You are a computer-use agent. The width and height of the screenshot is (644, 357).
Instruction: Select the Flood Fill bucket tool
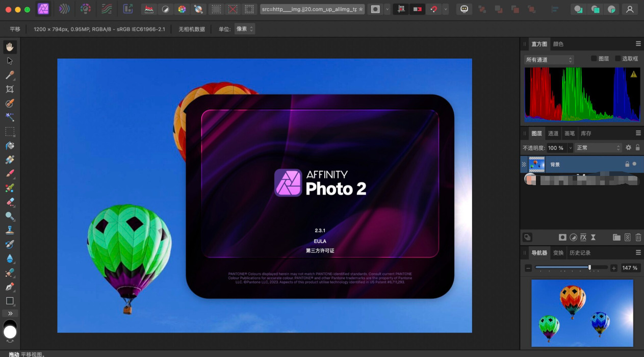10,146
